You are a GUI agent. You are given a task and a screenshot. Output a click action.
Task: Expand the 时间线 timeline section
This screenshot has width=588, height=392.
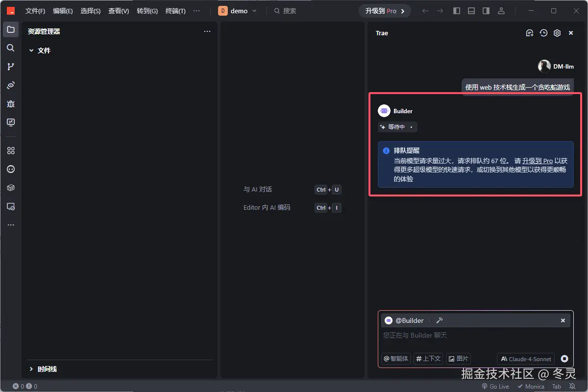pos(43,369)
